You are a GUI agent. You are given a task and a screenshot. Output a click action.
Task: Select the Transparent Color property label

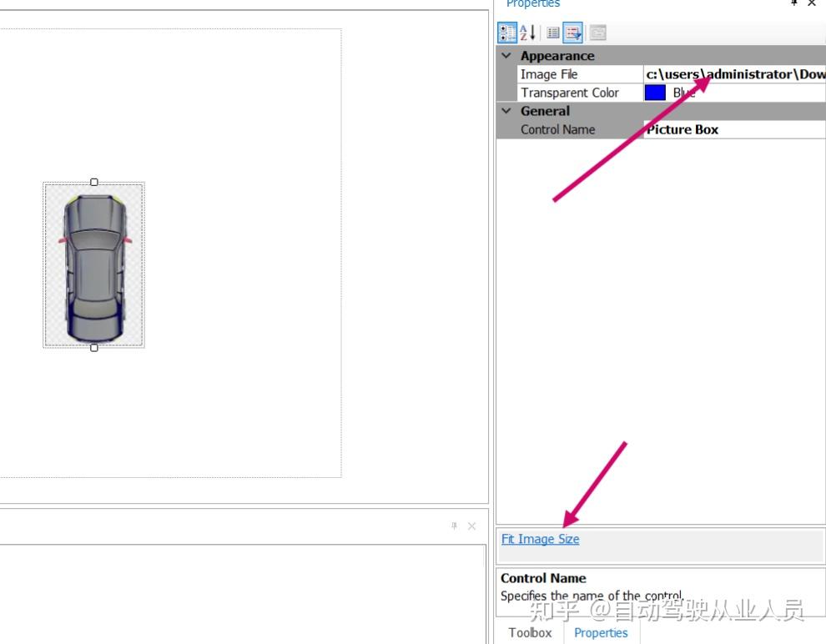pos(570,93)
